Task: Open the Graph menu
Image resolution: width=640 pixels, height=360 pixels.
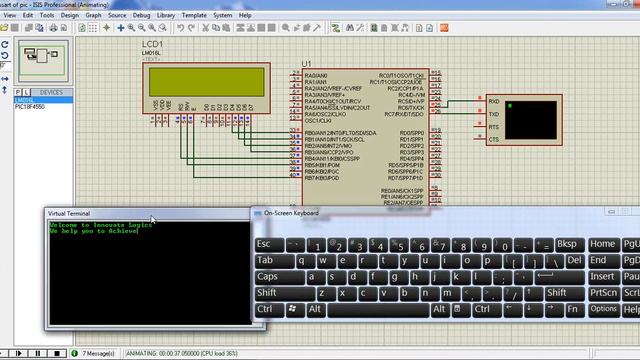Action: (93, 15)
